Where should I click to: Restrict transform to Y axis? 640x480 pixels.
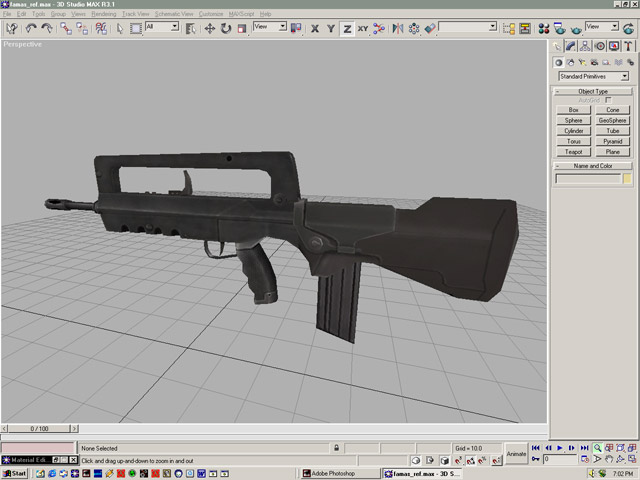331,29
